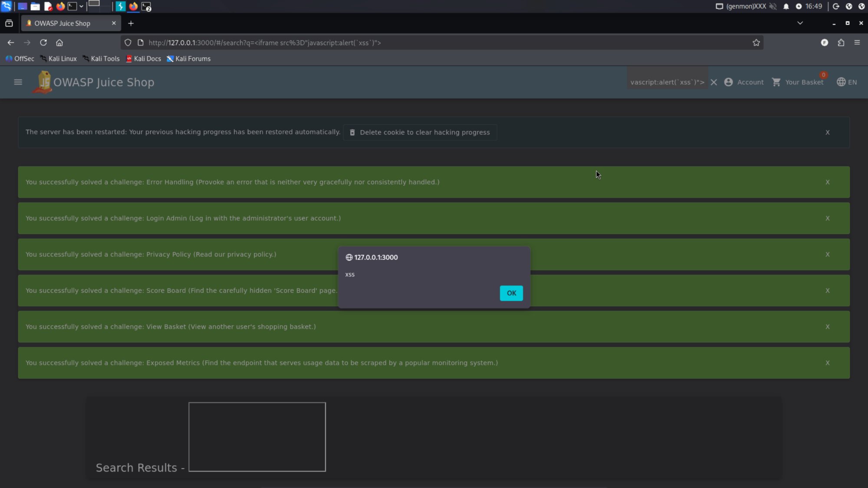This screenshot has width=868, height=488.
Task: Open the Kali applications menu
Action: (x=6, y=6)
